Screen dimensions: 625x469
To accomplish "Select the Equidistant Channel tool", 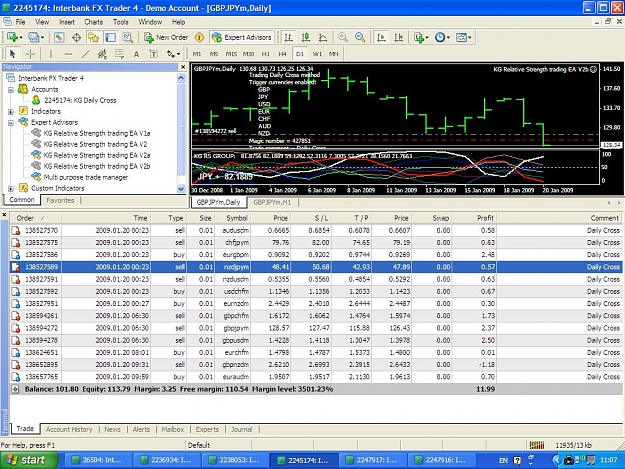I will 102,53.
